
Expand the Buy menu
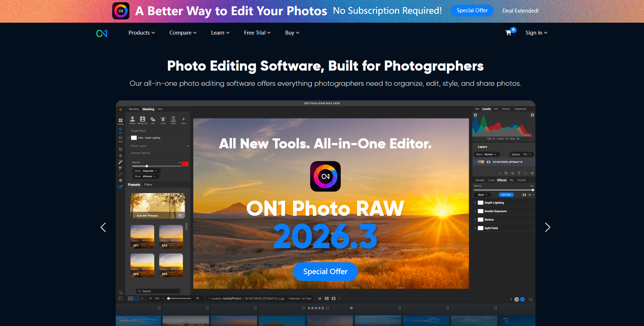pos(292,33)
